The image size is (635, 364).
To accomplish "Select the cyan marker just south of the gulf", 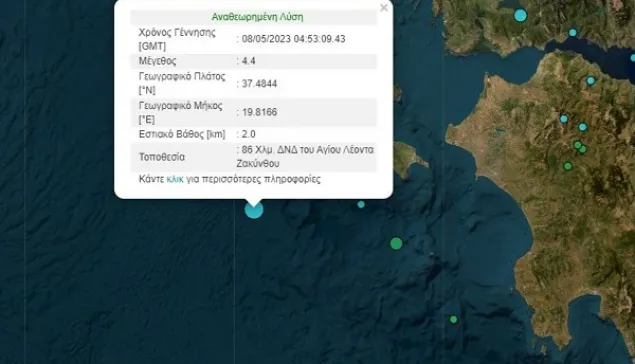I will [x=591, y=81].
